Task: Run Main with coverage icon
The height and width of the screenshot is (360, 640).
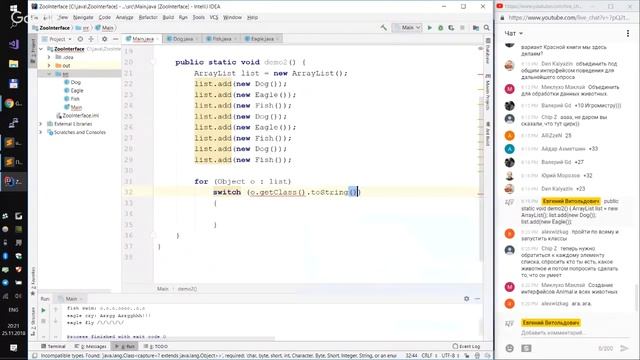Action: click(451, 28)
